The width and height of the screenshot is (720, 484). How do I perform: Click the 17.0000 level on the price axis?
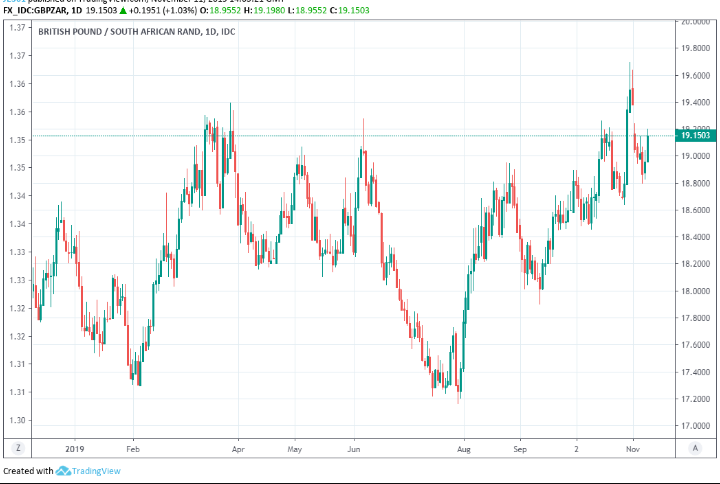(695, 426)
